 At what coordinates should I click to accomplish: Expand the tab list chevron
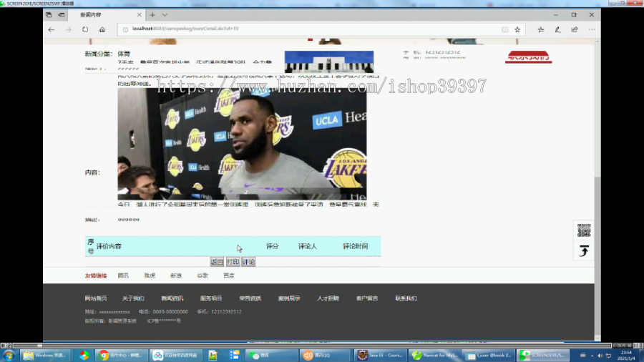point(165,15)
